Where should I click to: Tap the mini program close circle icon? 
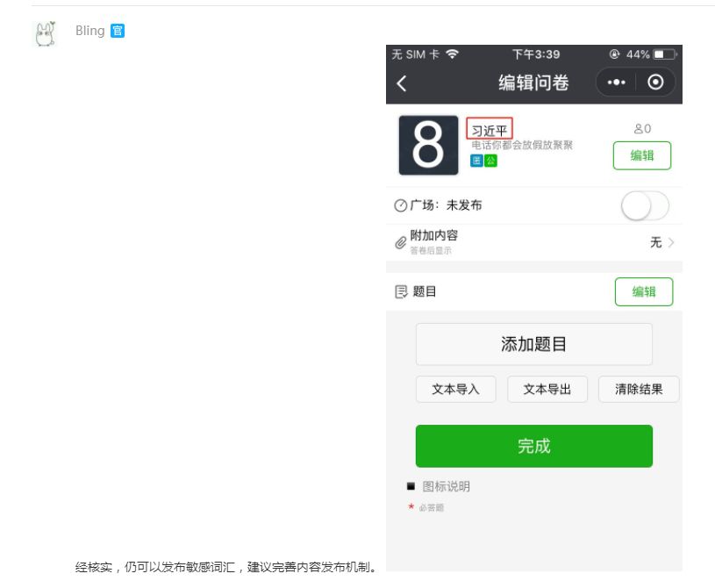[x=655, y=82]
